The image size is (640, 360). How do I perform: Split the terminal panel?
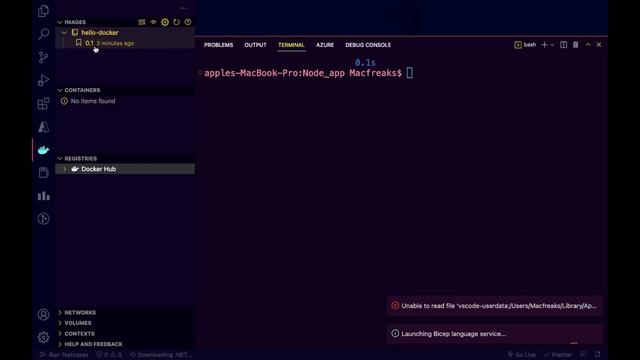click(x=563, y=44)
